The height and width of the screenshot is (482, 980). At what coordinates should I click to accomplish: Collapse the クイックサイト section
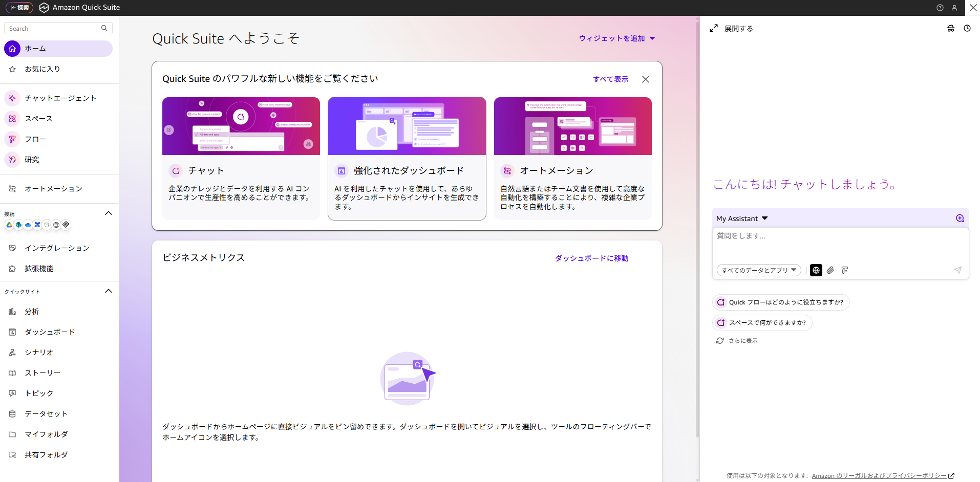click(108, 291)
